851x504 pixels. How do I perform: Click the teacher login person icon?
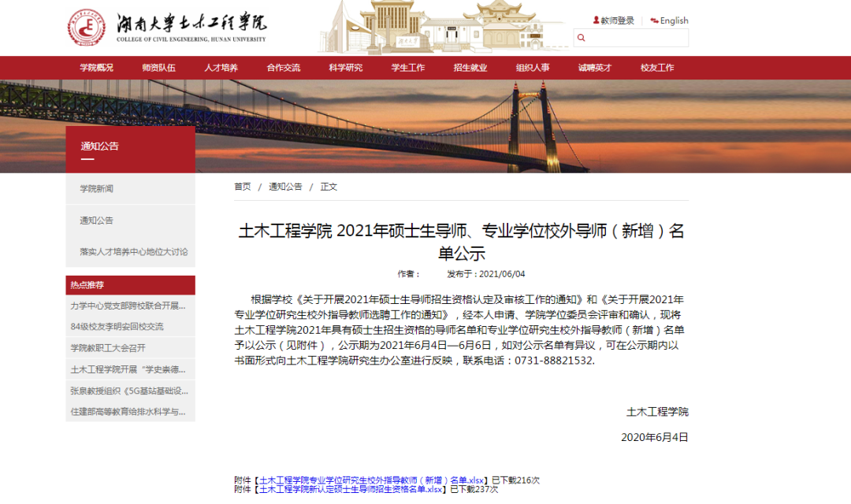click(596, 20)
